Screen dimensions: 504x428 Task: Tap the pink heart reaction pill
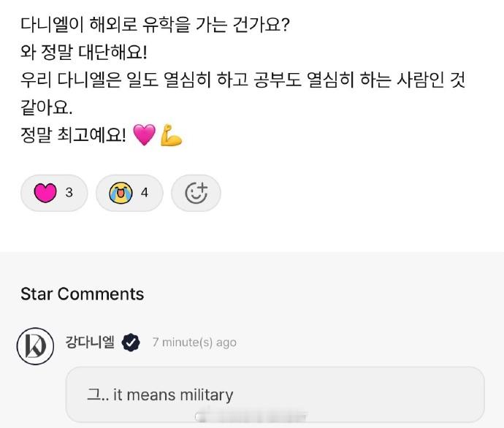[x=55, y=193]
